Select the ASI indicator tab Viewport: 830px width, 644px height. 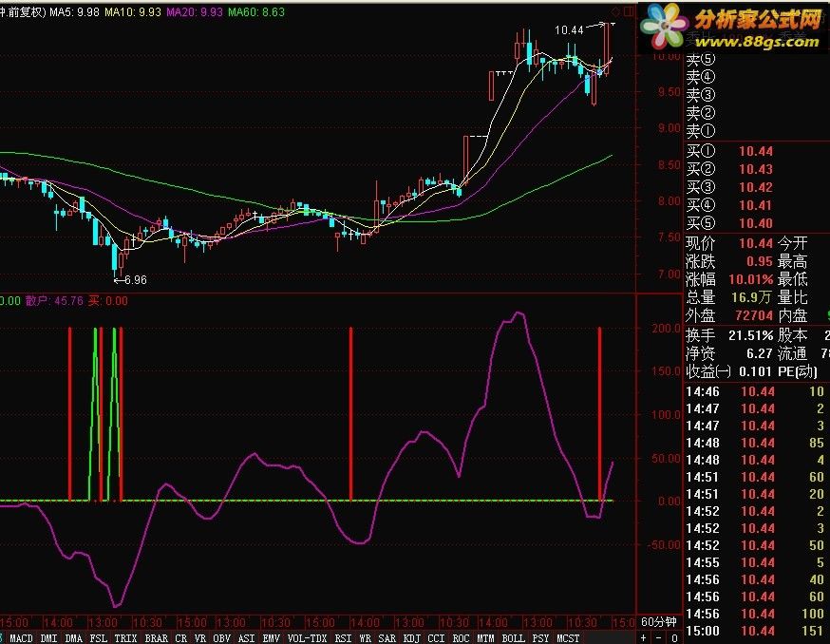[x=247, y=638]
